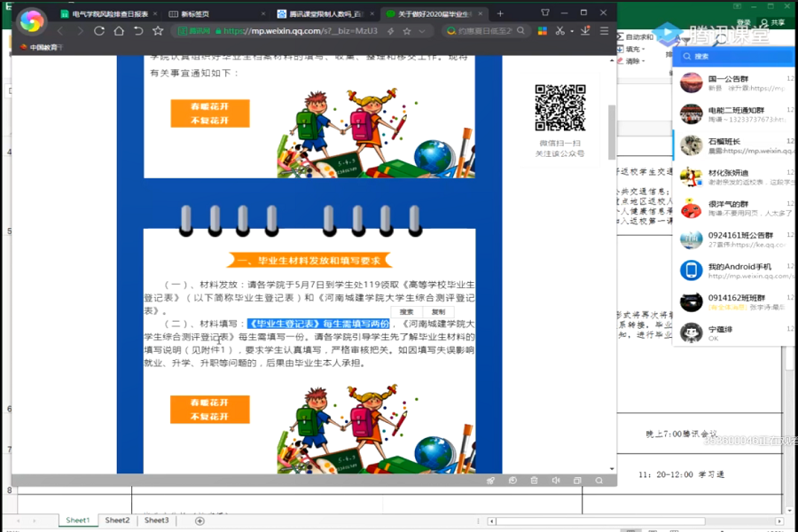Expand the 清除 clear dropdown in Excel
This screenshot has width=798, height=532.
click(643, 62)
